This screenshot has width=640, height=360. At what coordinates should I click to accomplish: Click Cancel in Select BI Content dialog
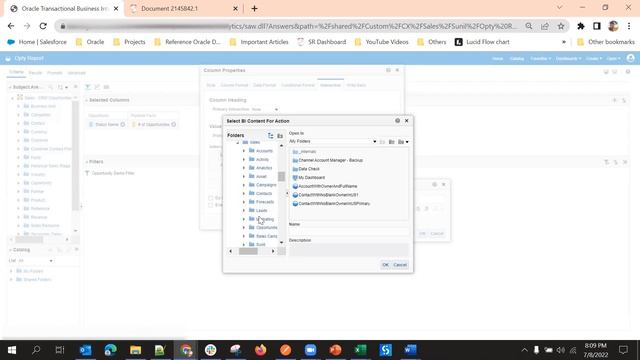[x=400, y=265]
